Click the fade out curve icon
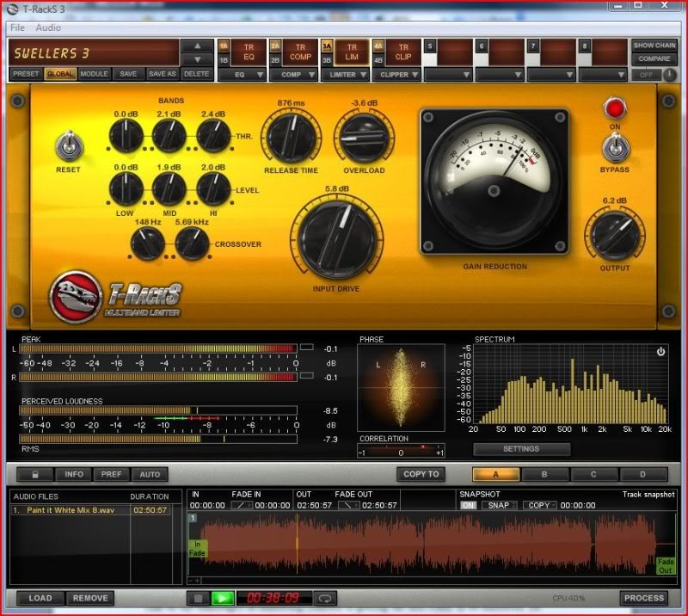 pos(348,505)
